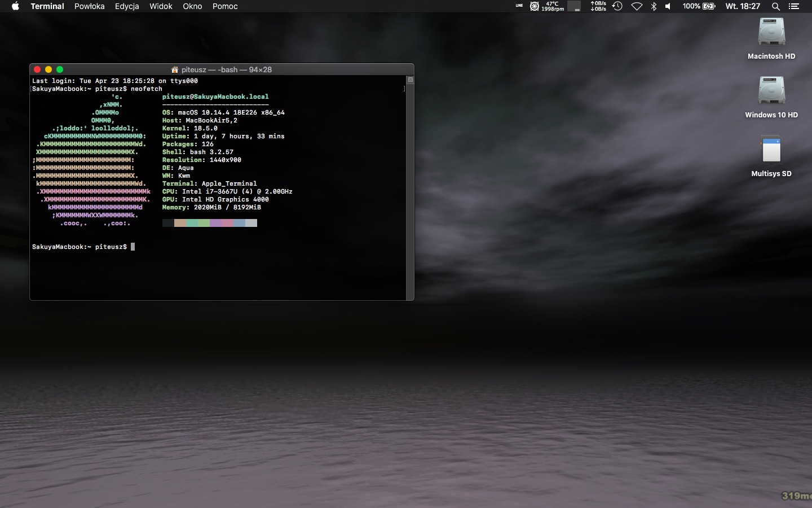Open the Pomoc menu

click(225, 6)
